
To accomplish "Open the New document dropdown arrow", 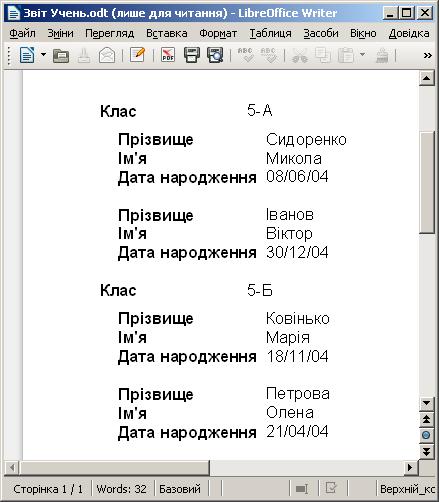I will (43, 54).
